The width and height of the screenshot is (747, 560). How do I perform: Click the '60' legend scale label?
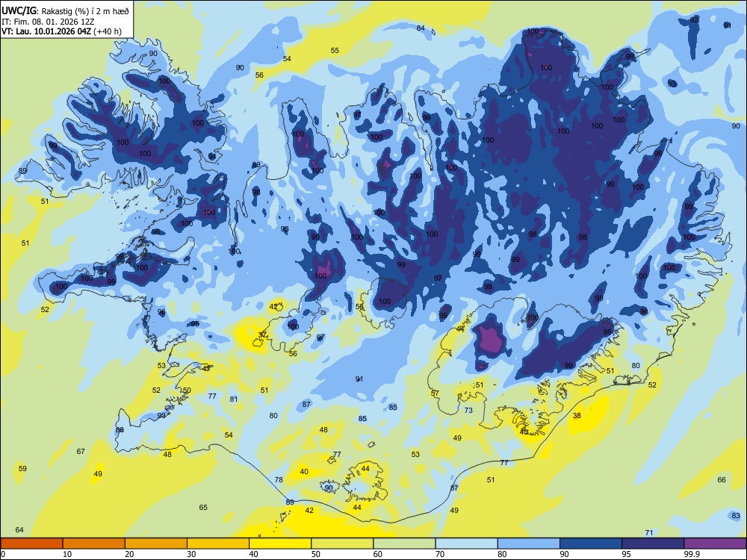click(378, 554)
